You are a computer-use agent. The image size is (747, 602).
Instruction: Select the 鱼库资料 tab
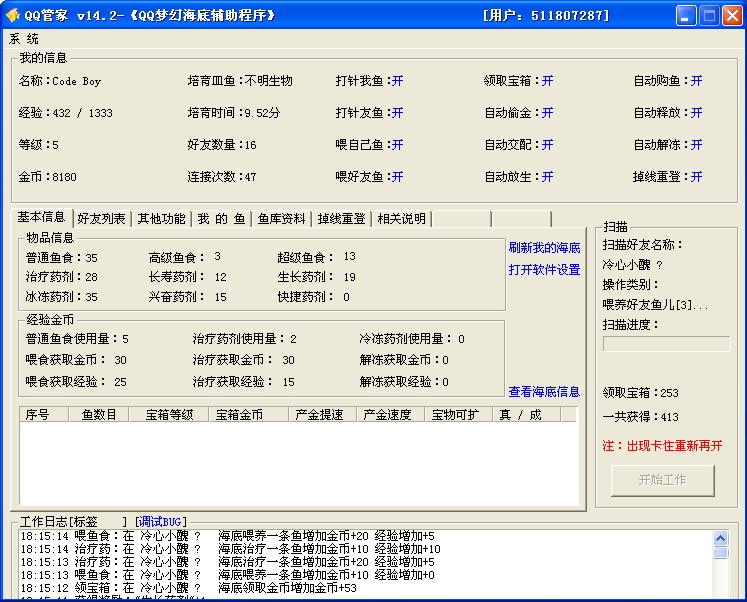(x=281, y=219)
